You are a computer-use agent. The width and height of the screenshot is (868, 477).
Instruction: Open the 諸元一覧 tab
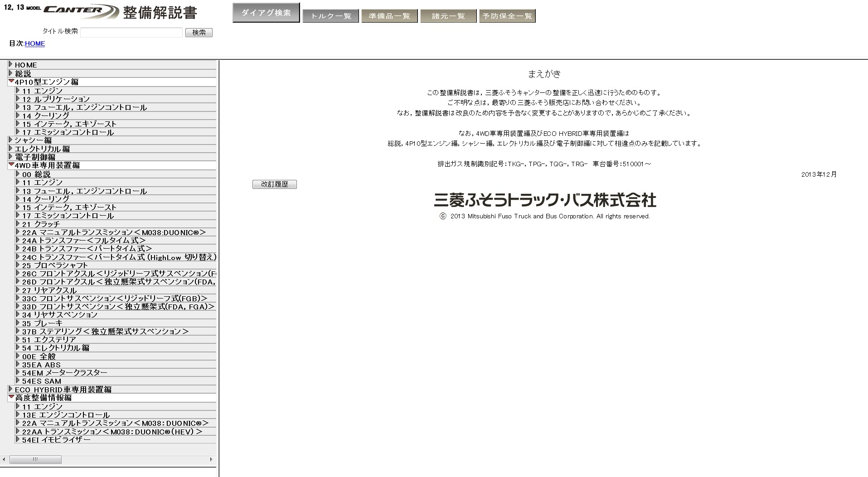click(448, 16)
